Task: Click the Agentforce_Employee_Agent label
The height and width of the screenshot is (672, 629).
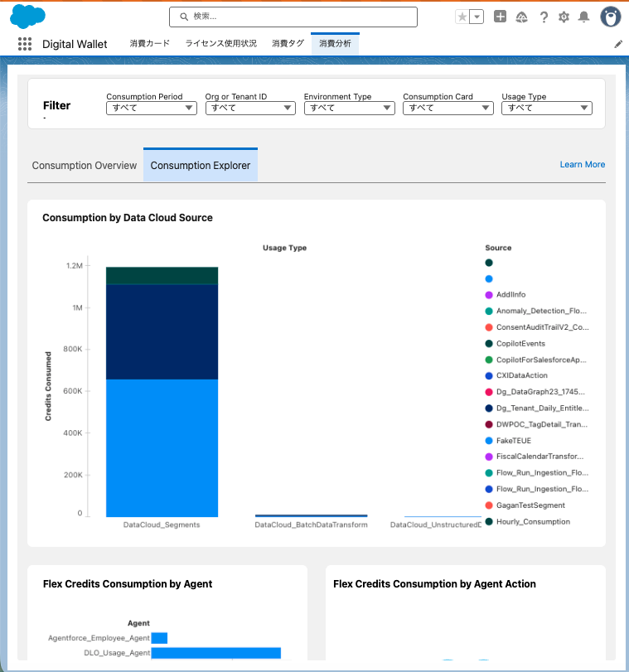Action: tap(99, 638)
